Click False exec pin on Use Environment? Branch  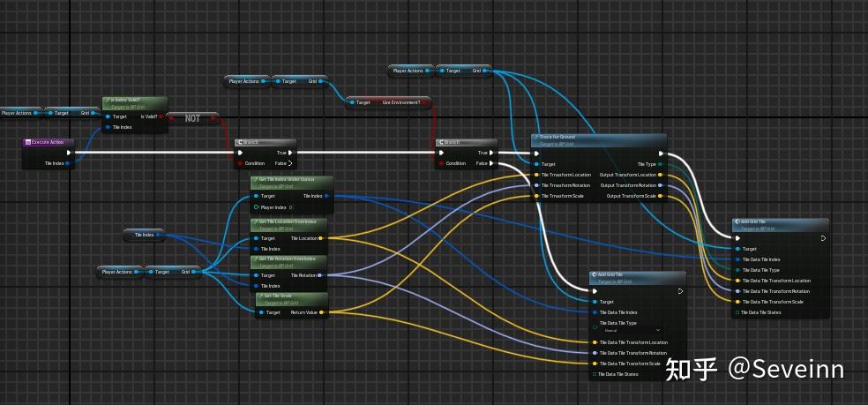click(491, 163)
